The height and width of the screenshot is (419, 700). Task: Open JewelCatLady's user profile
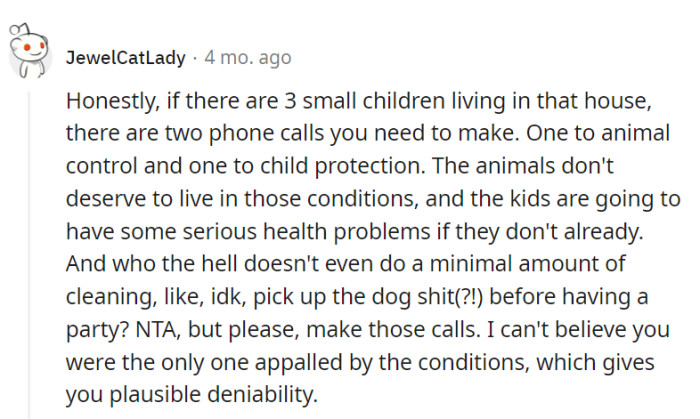click(125, 58)
